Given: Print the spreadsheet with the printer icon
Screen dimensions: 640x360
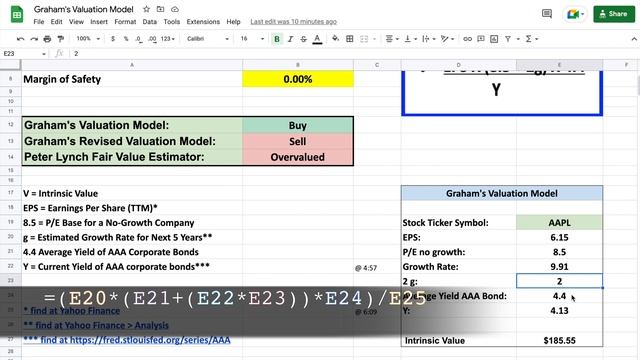Looking at the screenshot, I should 47,39.
